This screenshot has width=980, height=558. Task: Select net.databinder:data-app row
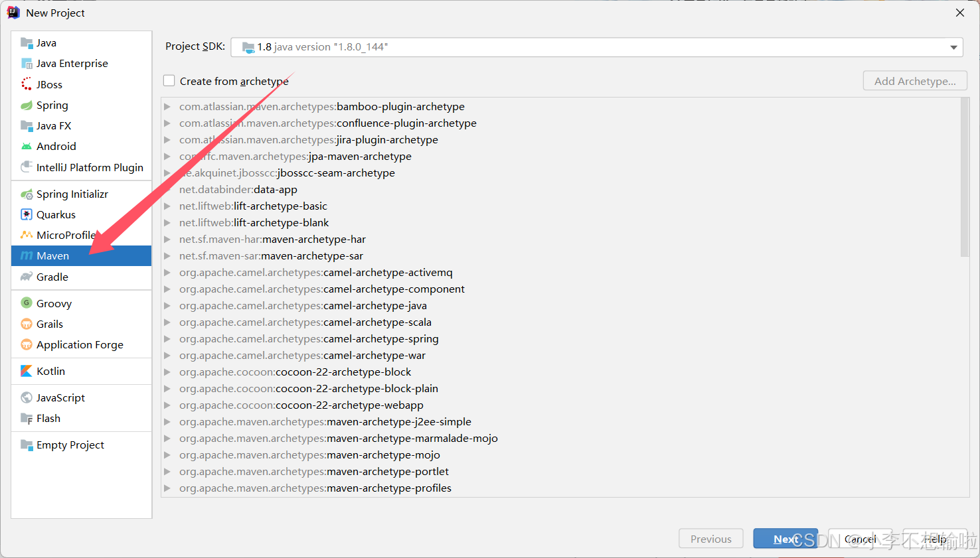(x=561, y=189)
